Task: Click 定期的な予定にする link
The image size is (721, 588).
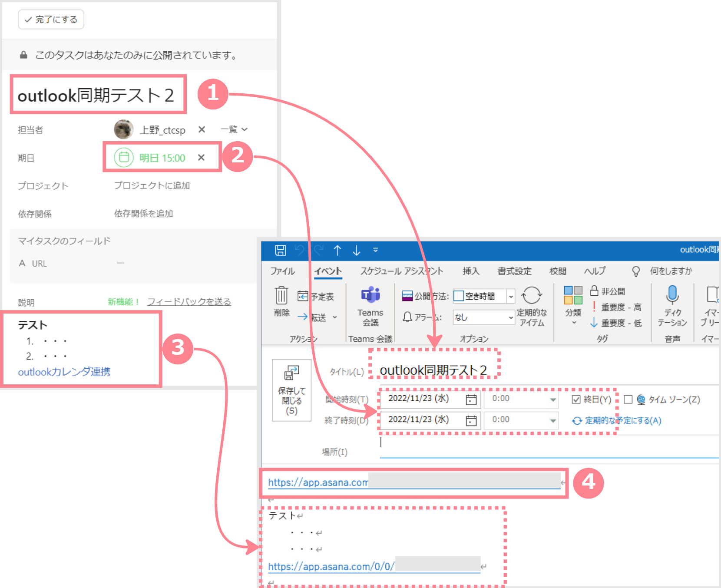Action: 617,420
